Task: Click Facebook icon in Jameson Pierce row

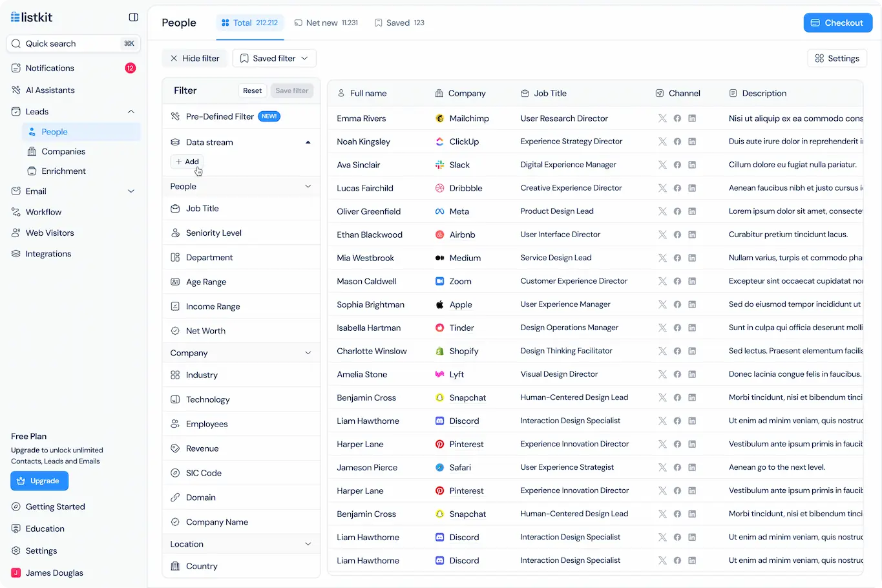Action: pyautogui.click(x=677, y=467)
